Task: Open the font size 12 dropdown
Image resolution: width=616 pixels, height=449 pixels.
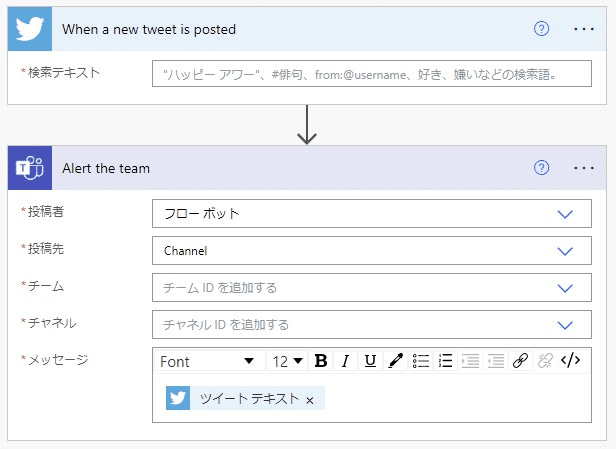Action: [x=288, y=361]
